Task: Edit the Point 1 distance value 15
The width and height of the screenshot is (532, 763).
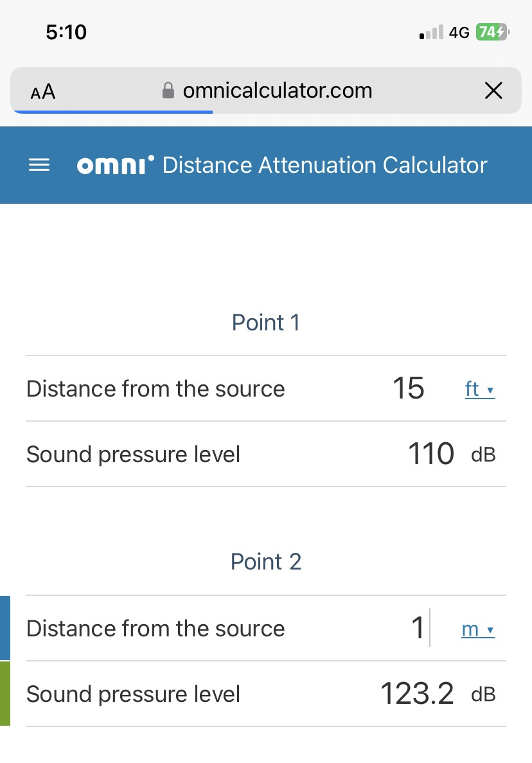Action: coord(408,388)
